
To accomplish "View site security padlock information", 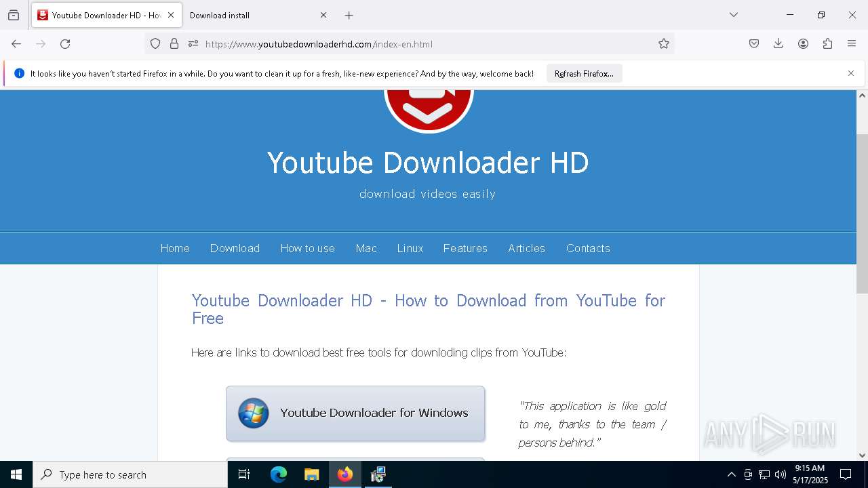I will click(174, 44).
